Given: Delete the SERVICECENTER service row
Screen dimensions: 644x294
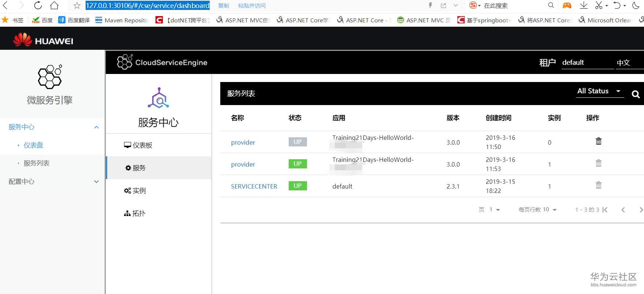Looking at the screenshot, I should pos(599,185).
